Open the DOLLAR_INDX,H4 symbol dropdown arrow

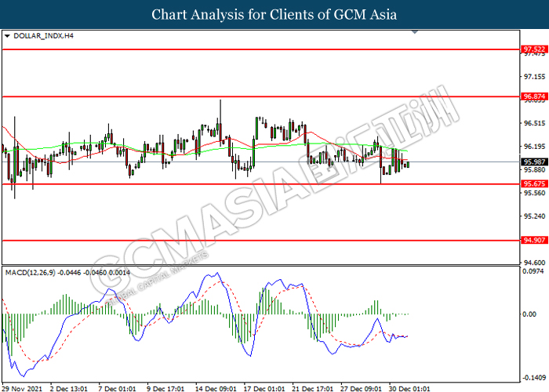point(7,36)
